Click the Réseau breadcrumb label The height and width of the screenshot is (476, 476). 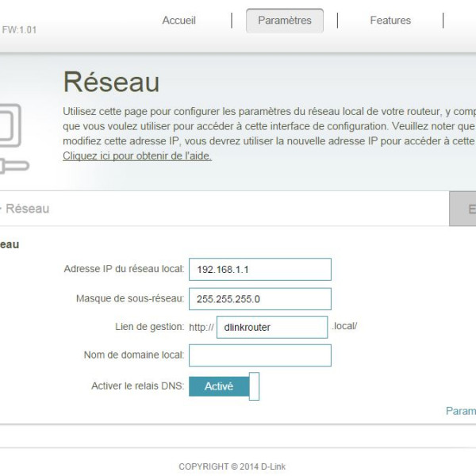[x=27, y=209]
